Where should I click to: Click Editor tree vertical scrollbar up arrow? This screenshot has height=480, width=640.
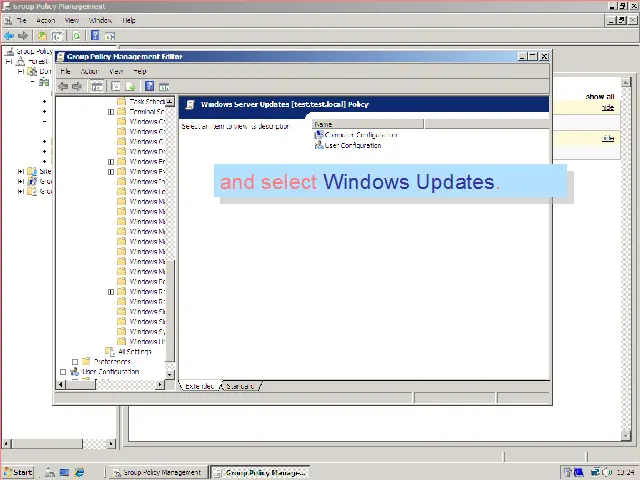(170, 101)
